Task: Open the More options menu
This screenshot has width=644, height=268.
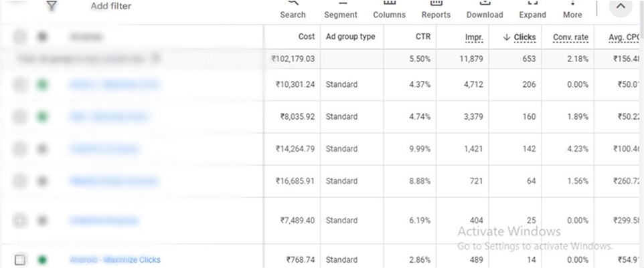Action: [572, 10]
